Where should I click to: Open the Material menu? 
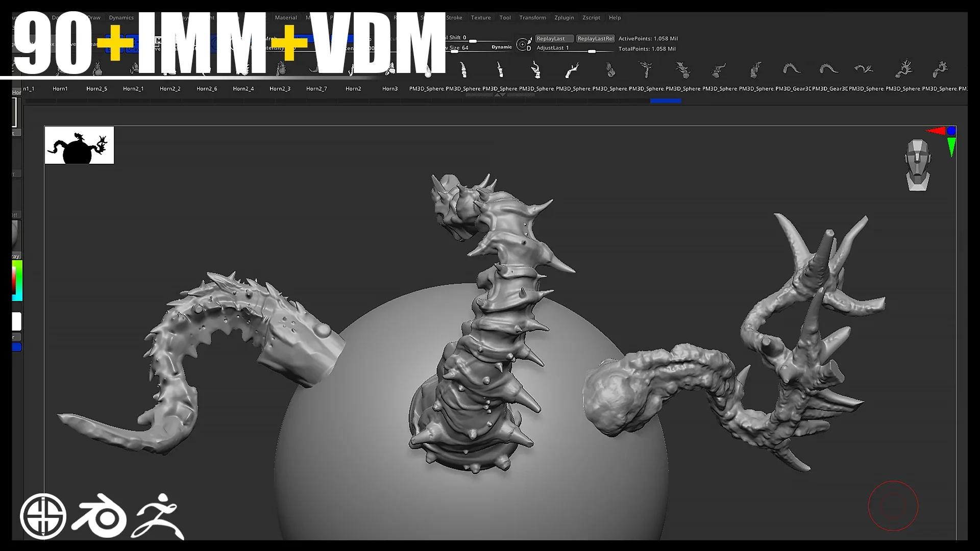pyautogui.click(x=286, y=17)
